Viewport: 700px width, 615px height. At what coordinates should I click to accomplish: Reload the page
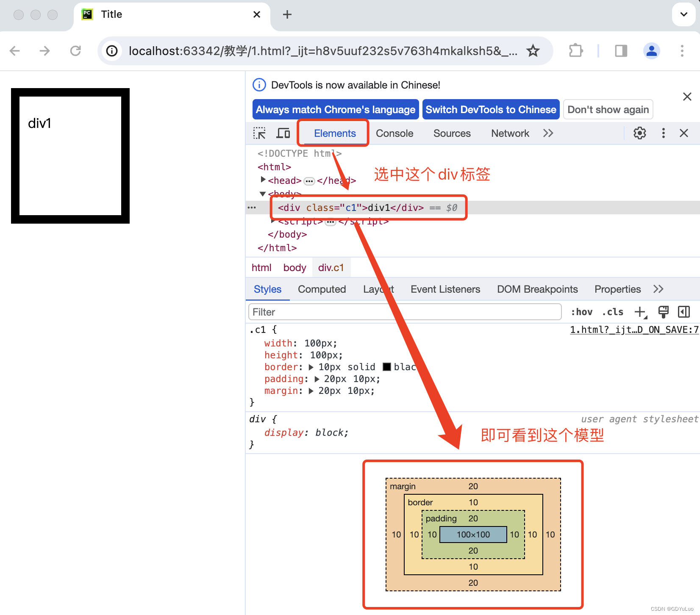(x=75, y=51)
